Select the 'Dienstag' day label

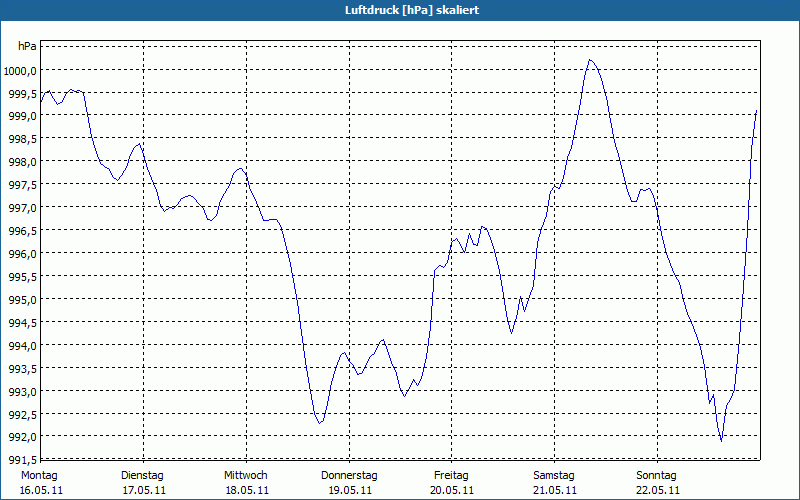tap(142, 476)
